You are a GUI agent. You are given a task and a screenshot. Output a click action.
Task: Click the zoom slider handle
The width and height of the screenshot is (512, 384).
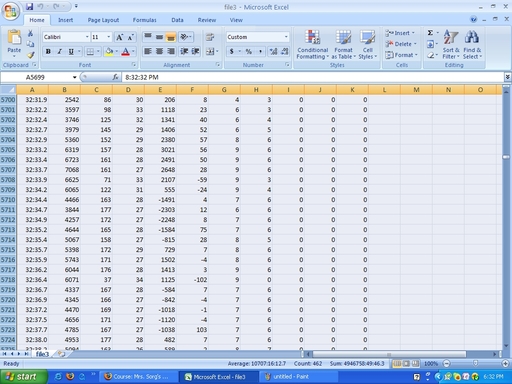point(476,363)
